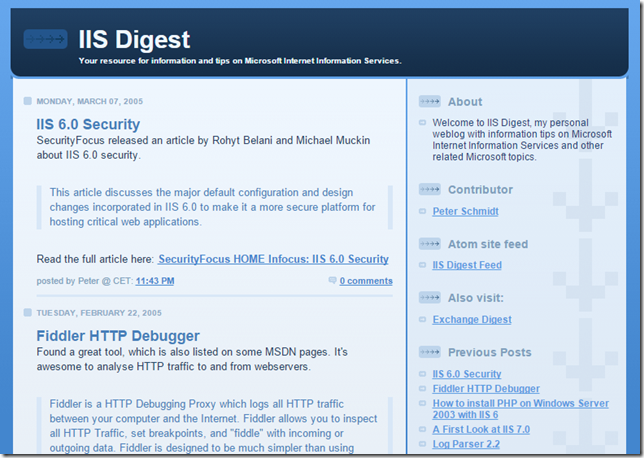
Task: Click the arrows icon beside Also visit
Action: [x=430, y=297]
